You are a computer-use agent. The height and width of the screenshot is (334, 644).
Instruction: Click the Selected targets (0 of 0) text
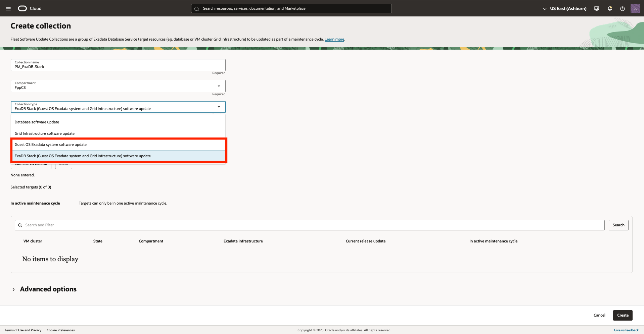coord(31,187)
